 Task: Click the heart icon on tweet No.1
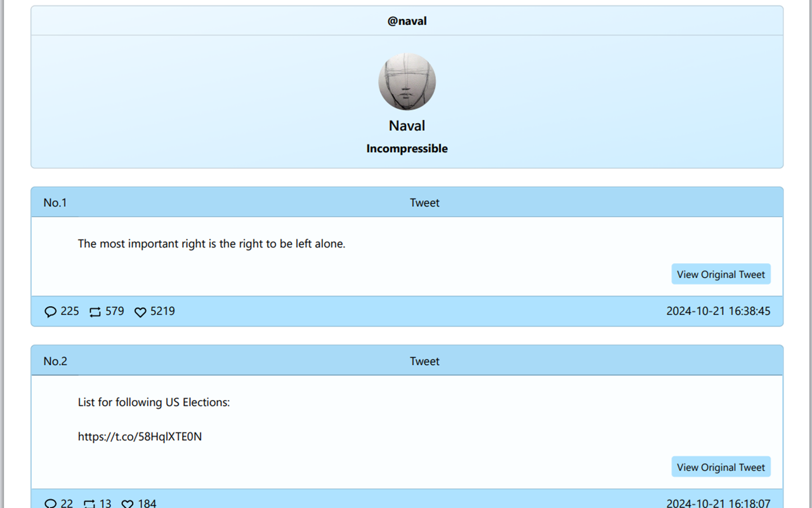click(140, 312)
